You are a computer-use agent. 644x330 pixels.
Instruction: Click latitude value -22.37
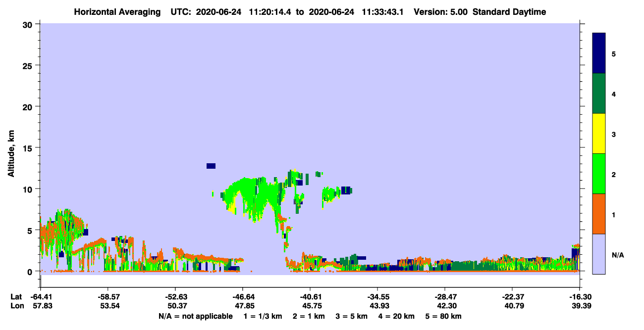click(x=512, y=297)
